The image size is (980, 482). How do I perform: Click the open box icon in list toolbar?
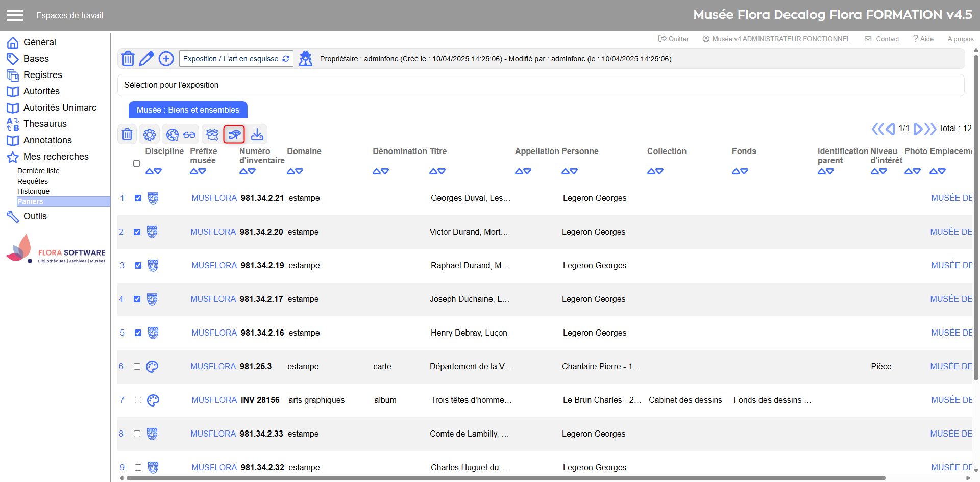pos(212,134)
